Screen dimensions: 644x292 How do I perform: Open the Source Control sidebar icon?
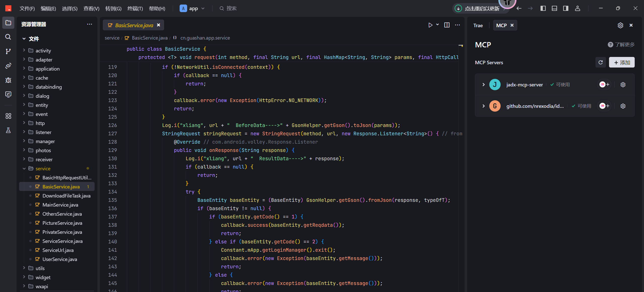pyautogui.click(x=8, y=51)
